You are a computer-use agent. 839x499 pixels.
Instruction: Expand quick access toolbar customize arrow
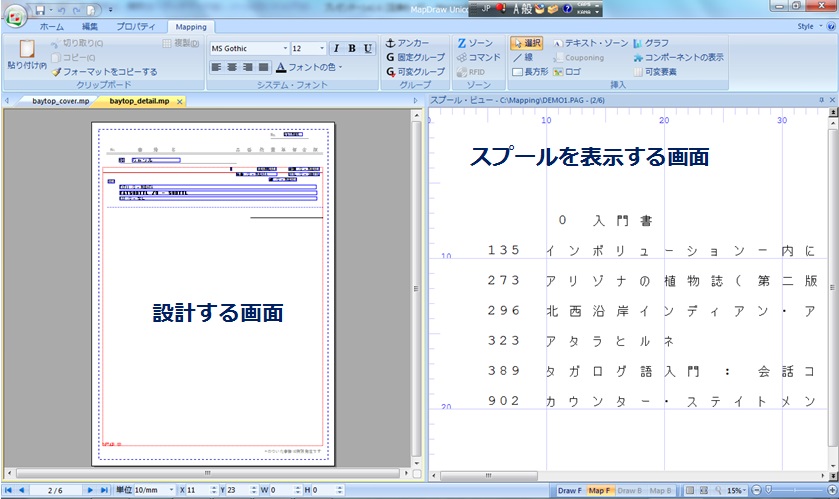click(x=111, y=10)
